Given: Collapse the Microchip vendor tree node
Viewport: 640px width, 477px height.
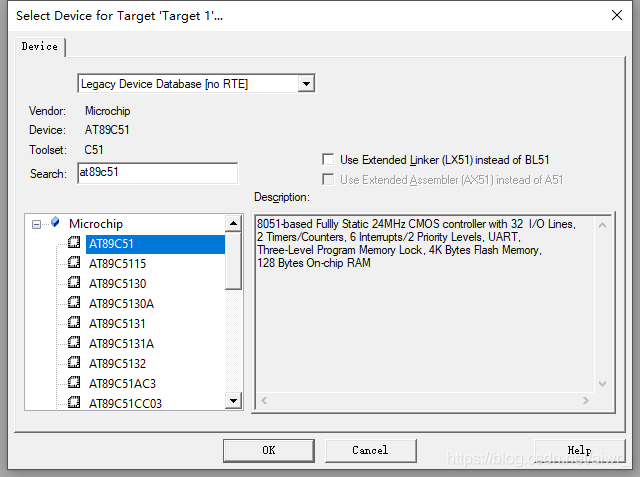Looking at the screenshot, I should point(36,224).
